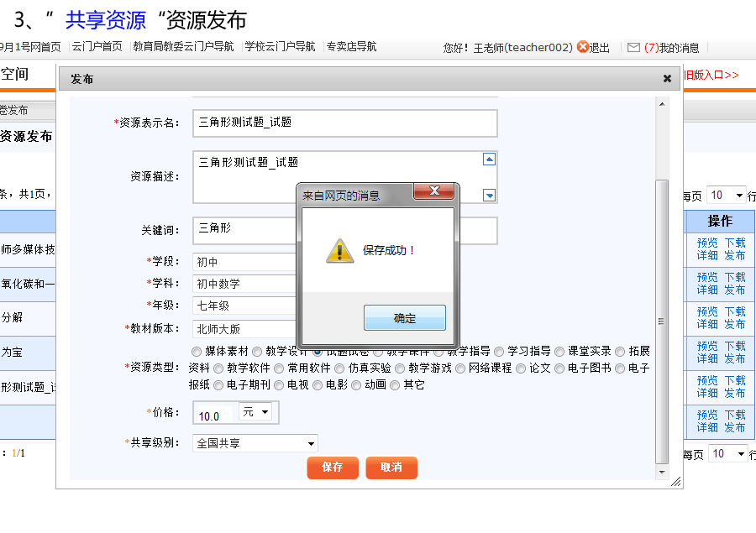Click into the 资源表示名 text field
The width and height of the screenshot is (756, 533).
click(344, 123)
